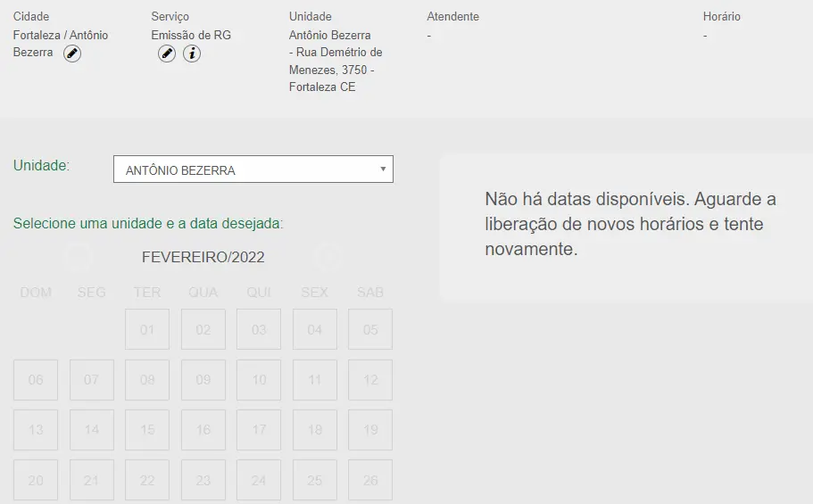Click the Unidade address text in header

[x=336, y=62]
